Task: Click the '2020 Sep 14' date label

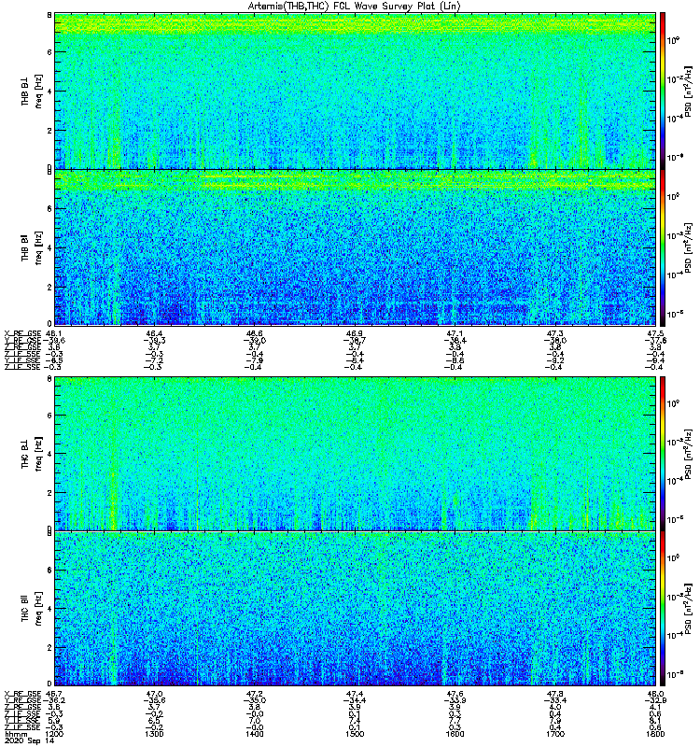Action: [29, 740]
